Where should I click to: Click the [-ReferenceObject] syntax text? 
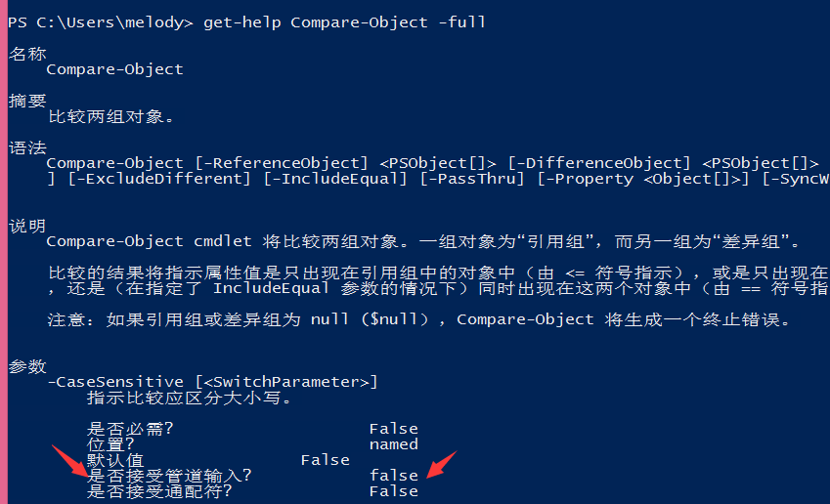[282, 163]
